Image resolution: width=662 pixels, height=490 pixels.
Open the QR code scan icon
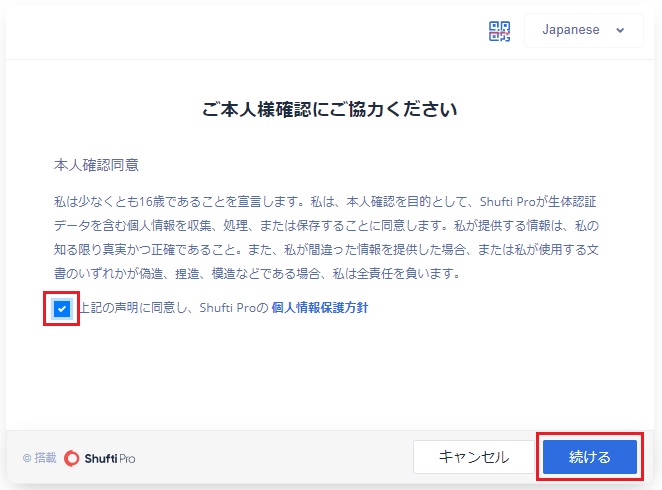click(x=499, y=31)
